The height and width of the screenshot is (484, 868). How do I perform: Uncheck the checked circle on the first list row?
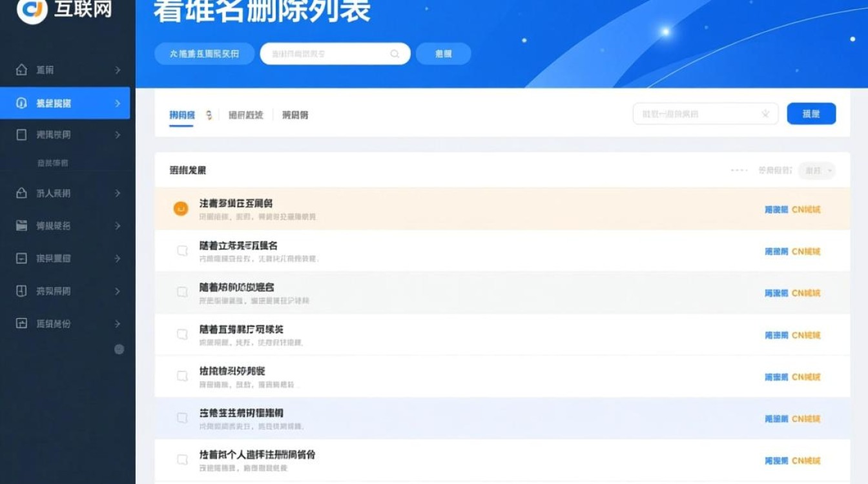coord(181,208)
